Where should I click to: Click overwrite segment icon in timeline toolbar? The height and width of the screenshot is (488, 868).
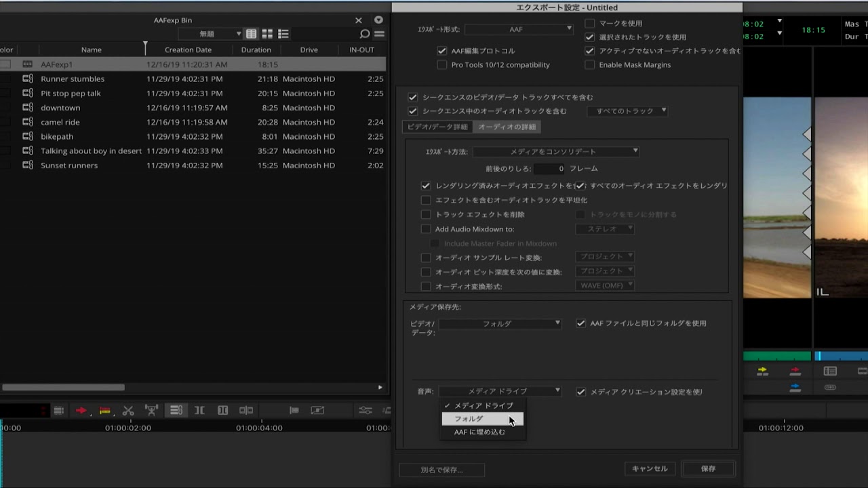105,410
